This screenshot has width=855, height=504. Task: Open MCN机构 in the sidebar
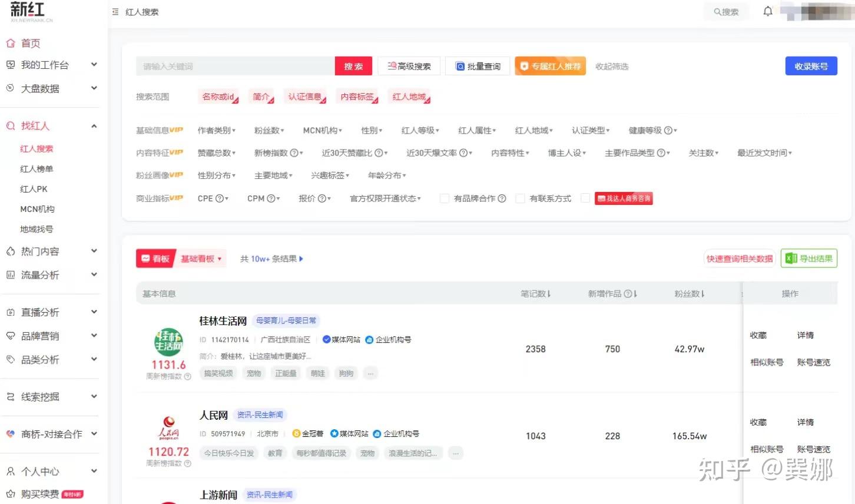point(37,209)
